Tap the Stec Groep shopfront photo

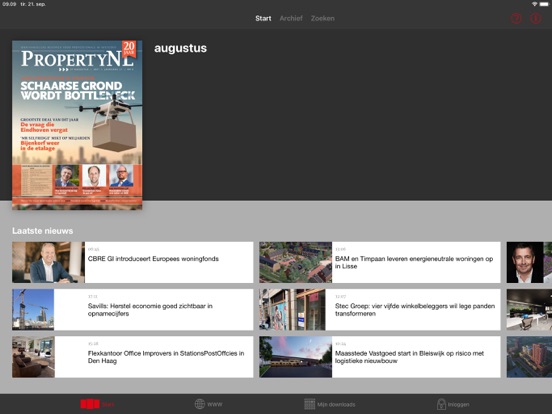tap(293, 310)
